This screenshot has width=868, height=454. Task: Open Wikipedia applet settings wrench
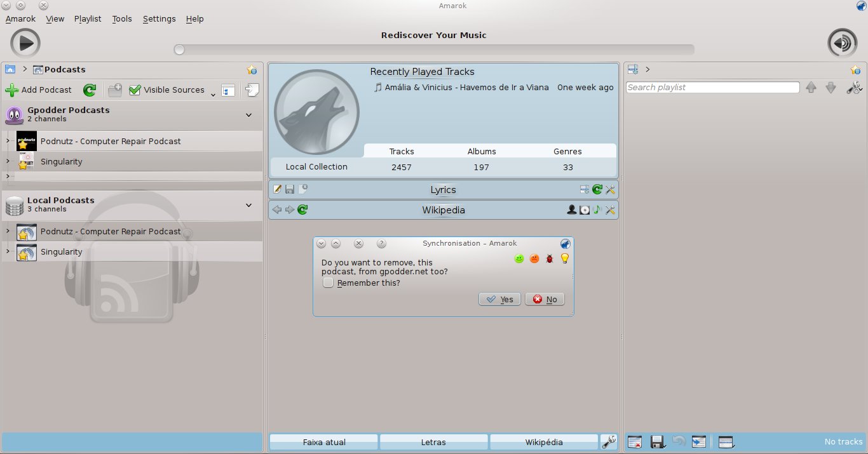click(x=610, y=210)
